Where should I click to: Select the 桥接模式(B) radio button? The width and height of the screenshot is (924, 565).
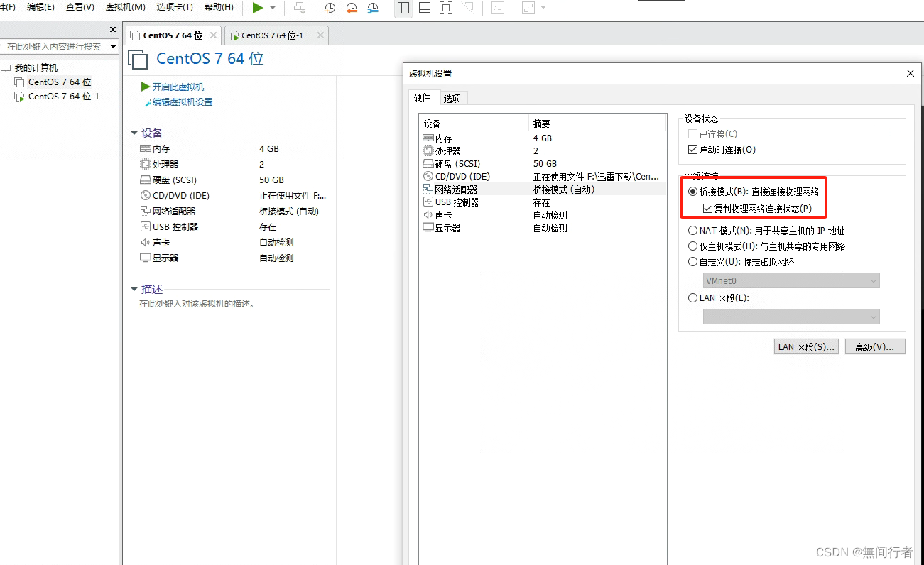point(693,192)
